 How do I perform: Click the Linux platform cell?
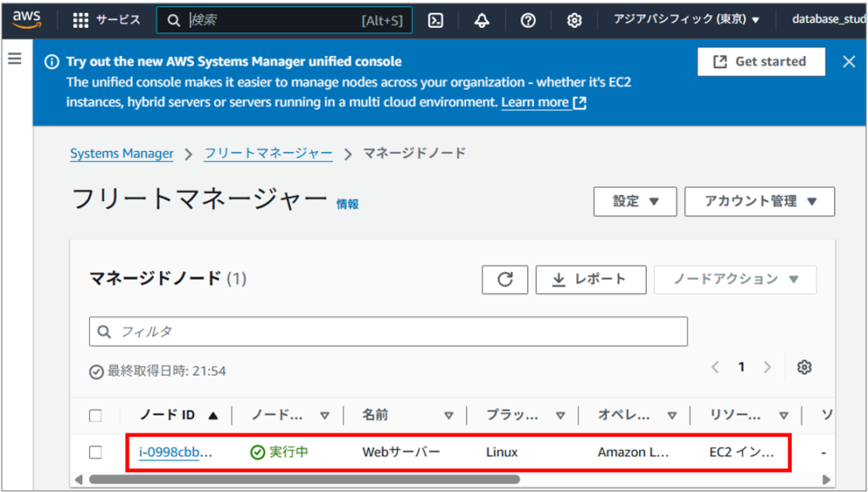pyautogui.click(x=502, y=452)
